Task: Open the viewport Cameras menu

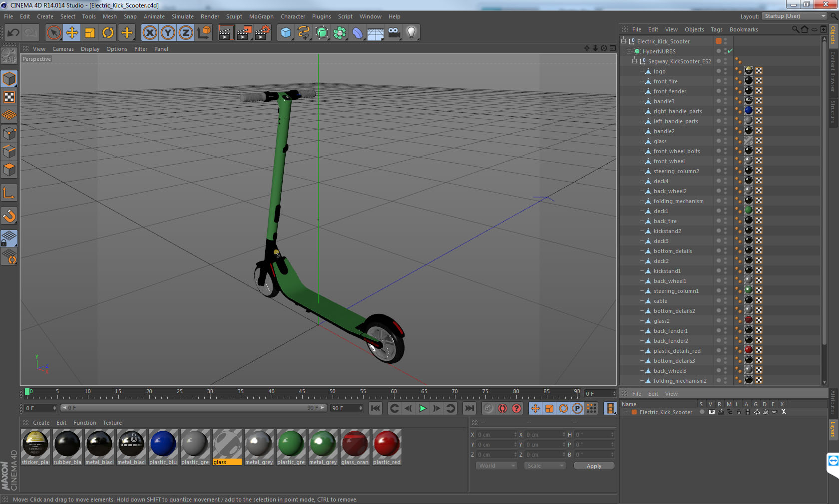Action: point(63,49)
